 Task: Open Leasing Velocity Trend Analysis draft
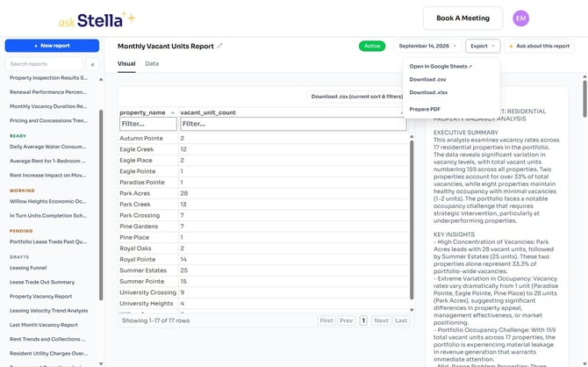click(x=49, y=311)
